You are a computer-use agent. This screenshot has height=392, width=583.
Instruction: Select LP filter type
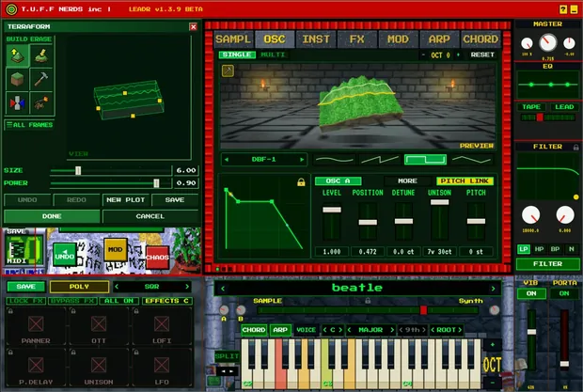tap(524, 249)
